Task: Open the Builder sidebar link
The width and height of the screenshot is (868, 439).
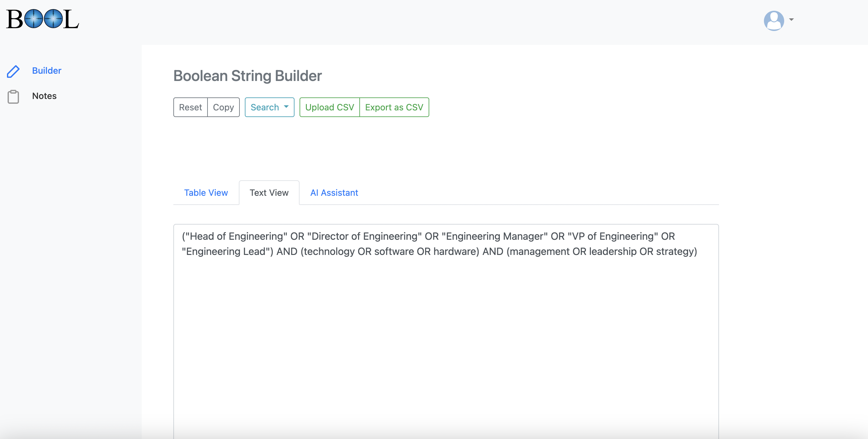Action: click(x=46, y=71)
